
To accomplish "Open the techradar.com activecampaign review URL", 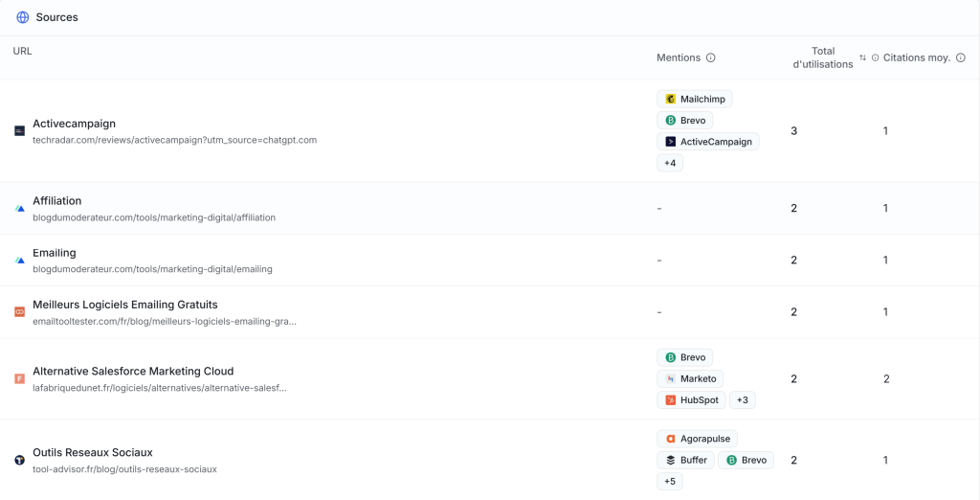I will pos(174,140).
